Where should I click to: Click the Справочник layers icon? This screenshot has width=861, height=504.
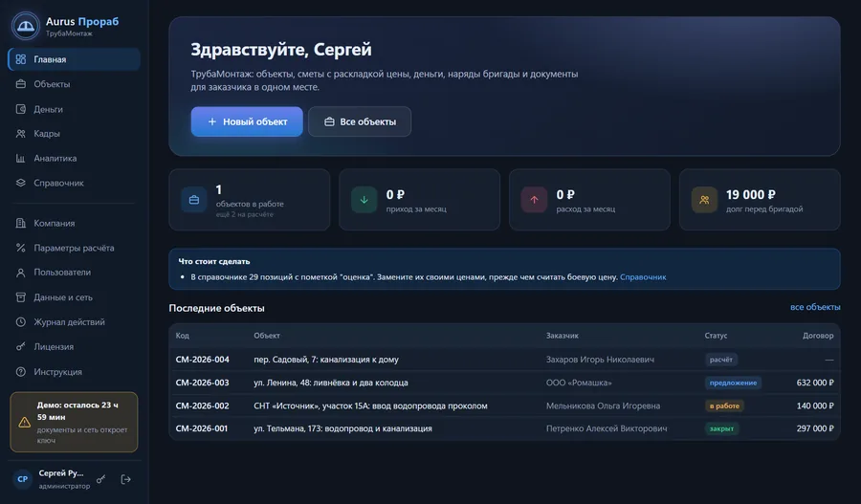coord(21,183)
